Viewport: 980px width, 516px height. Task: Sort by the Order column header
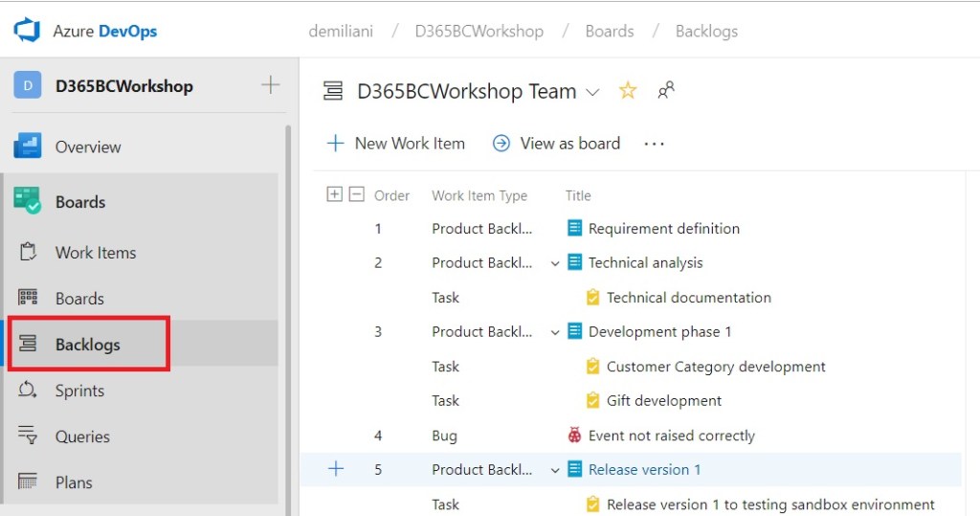point(391,195)
